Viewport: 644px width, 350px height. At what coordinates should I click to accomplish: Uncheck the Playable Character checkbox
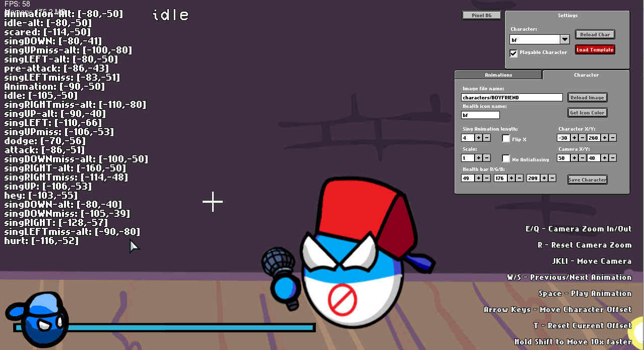click(x=513, y=53)
